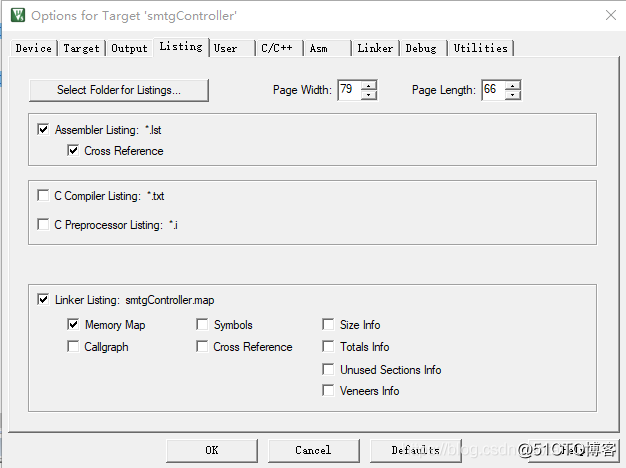
Task: Click Select Folder for Listings button
Action: (119, 90)
